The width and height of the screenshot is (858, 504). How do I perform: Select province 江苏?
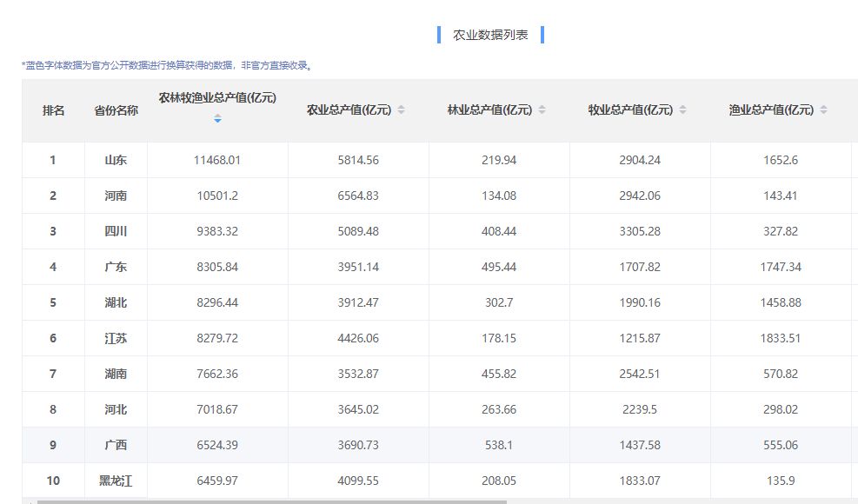(x=116, y=338)
